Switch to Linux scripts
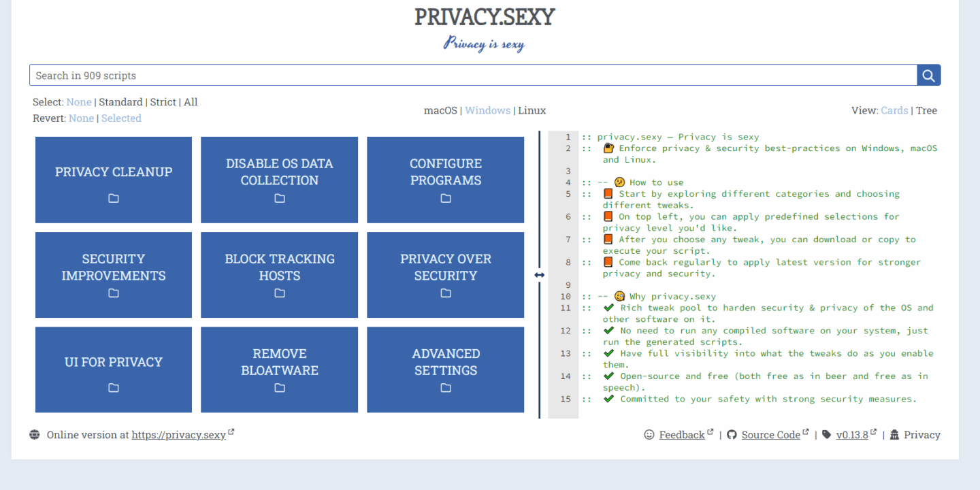Viewport: 980px width, 490px height. [x=532, y=110]
